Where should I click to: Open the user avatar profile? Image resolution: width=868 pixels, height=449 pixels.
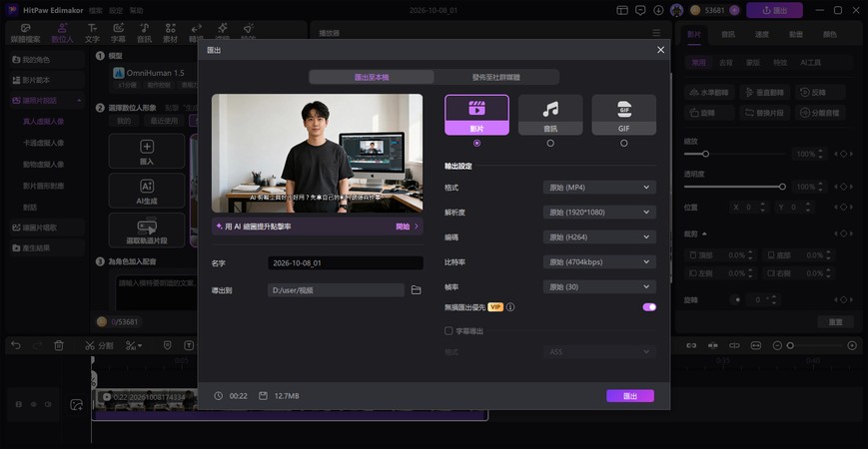tap(676, 10)
